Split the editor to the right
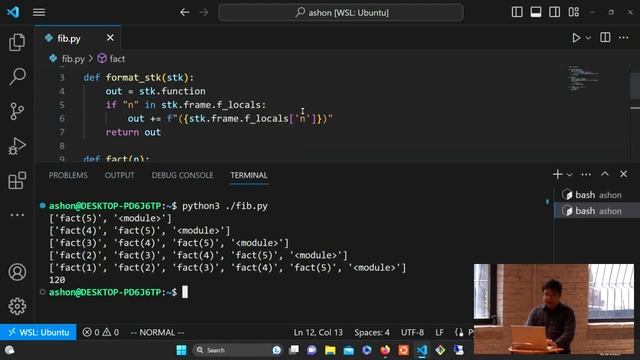640x360 pixels. pos(605,37)
